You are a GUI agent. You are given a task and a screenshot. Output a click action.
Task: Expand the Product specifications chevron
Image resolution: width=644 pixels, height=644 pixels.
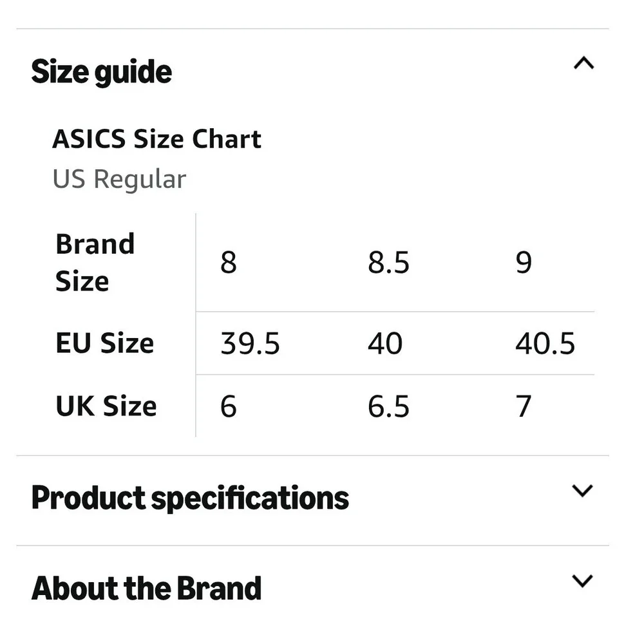click(582, 491)
